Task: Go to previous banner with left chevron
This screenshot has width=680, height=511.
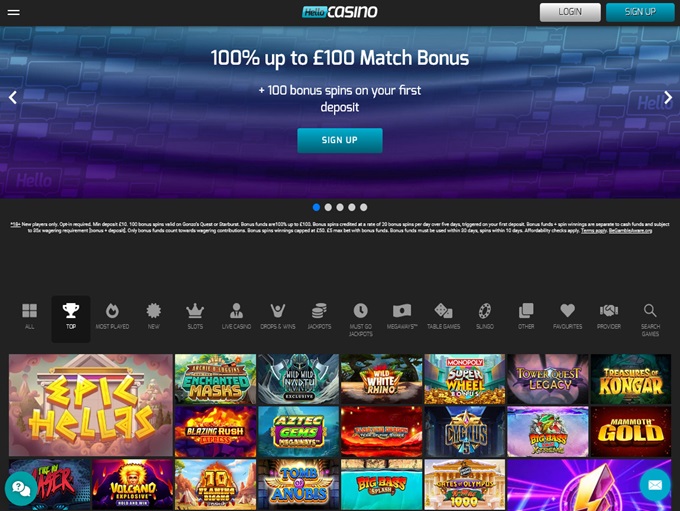Action: [13, 98]
